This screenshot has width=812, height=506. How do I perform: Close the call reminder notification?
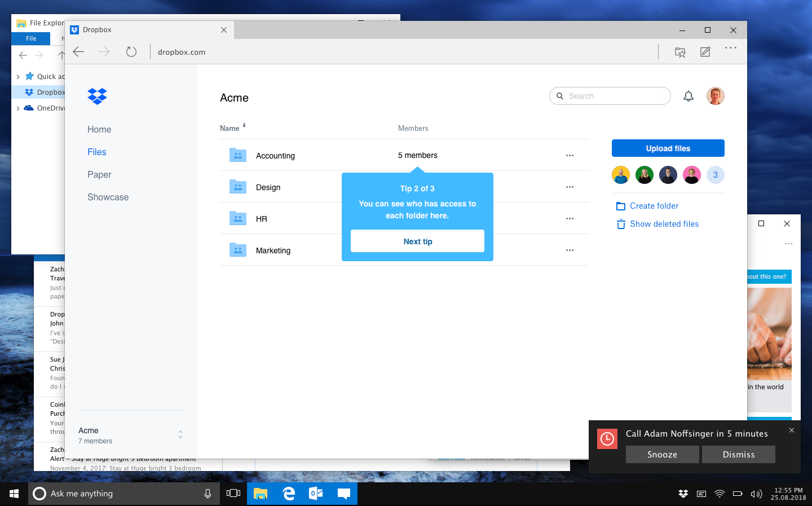(x=792, y=430)
